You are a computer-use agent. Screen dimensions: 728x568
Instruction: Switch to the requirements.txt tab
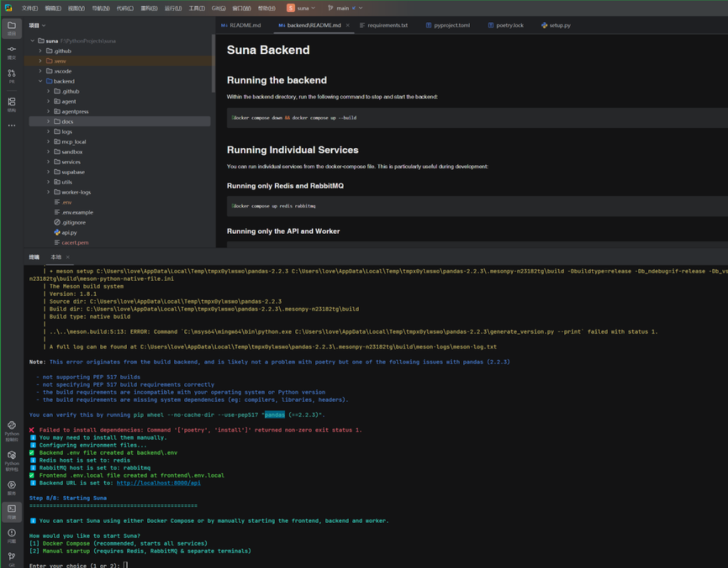[x=384, y=25]
